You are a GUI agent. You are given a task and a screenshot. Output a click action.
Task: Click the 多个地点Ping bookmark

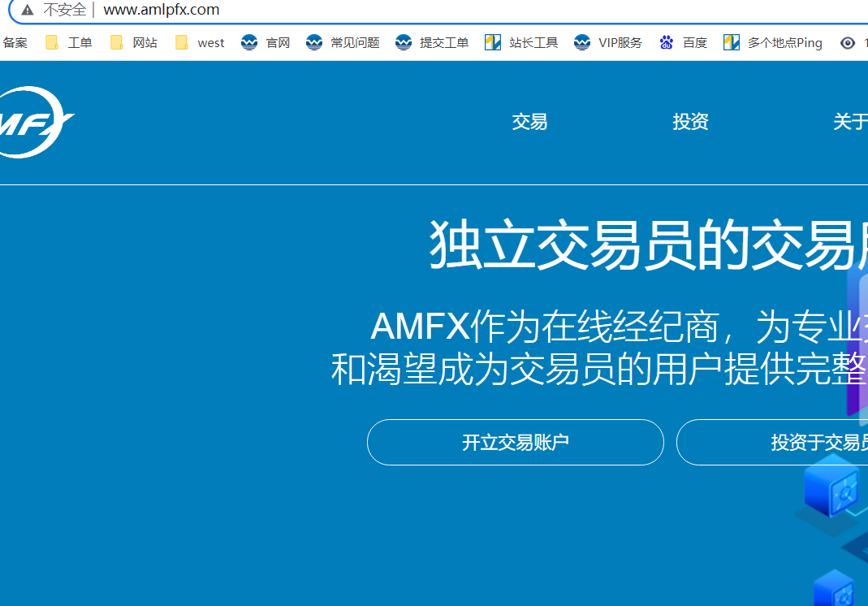773,43
